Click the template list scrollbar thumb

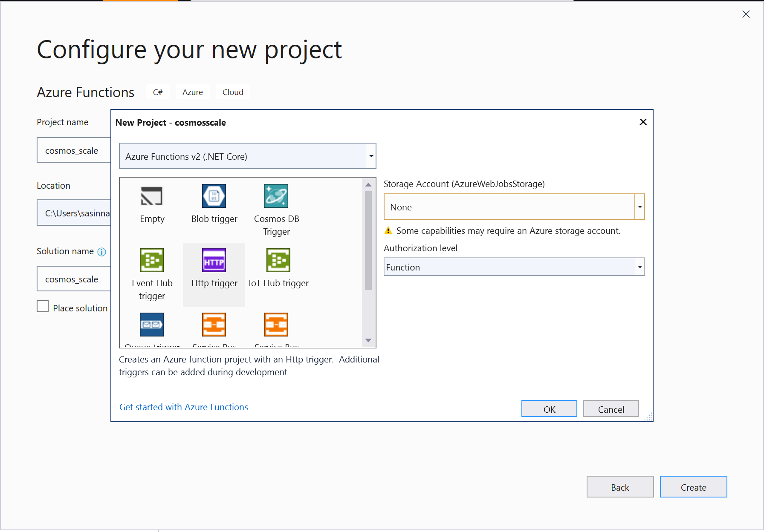tap(368, 241)
